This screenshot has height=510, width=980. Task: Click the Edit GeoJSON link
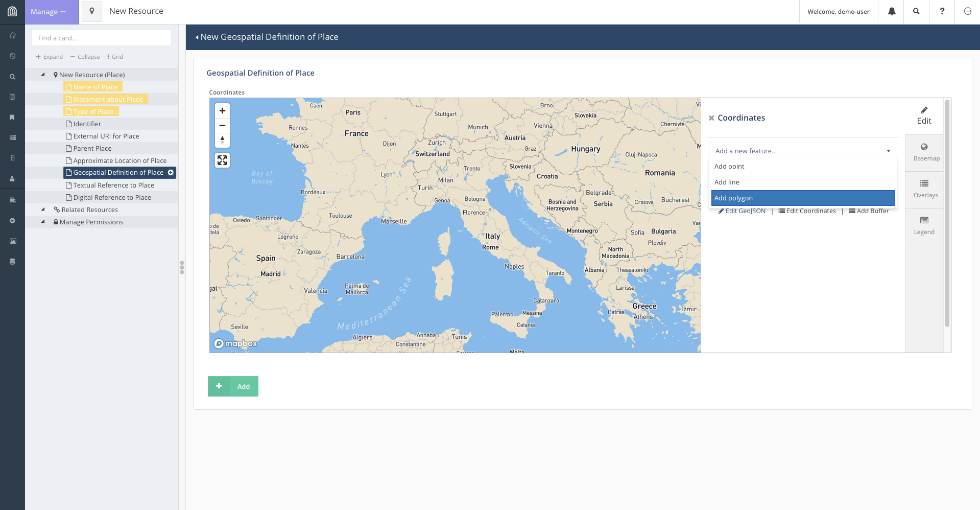[742, 211]
